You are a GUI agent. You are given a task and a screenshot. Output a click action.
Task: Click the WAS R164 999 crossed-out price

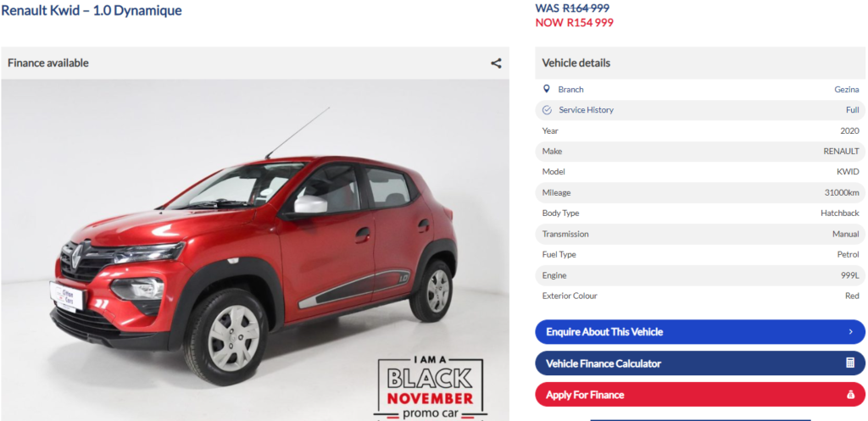tap(572, 8)
